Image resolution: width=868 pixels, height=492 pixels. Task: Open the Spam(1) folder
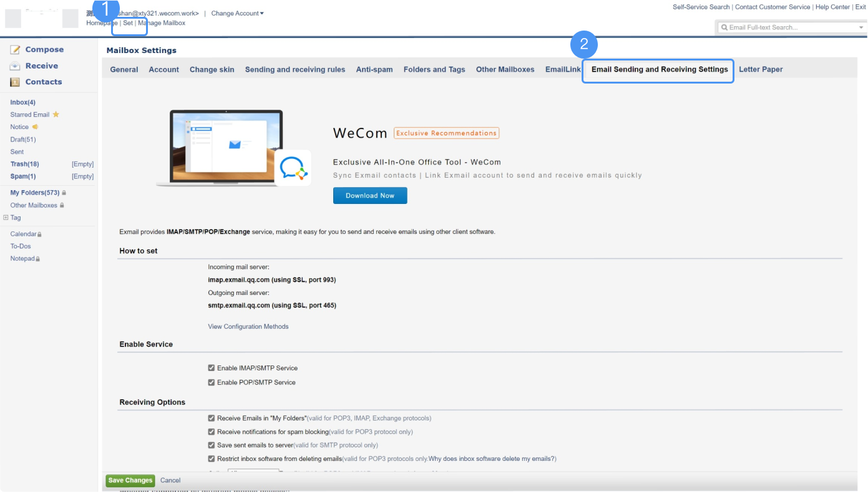[x=23, y=177]
